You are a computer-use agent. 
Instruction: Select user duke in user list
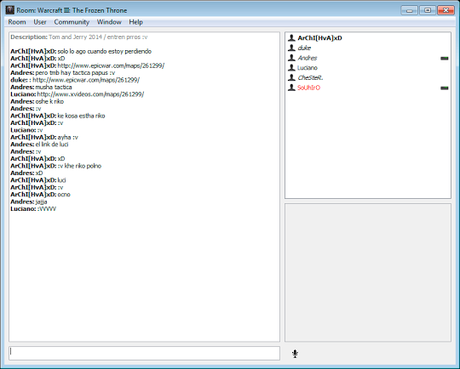point(368,48)
